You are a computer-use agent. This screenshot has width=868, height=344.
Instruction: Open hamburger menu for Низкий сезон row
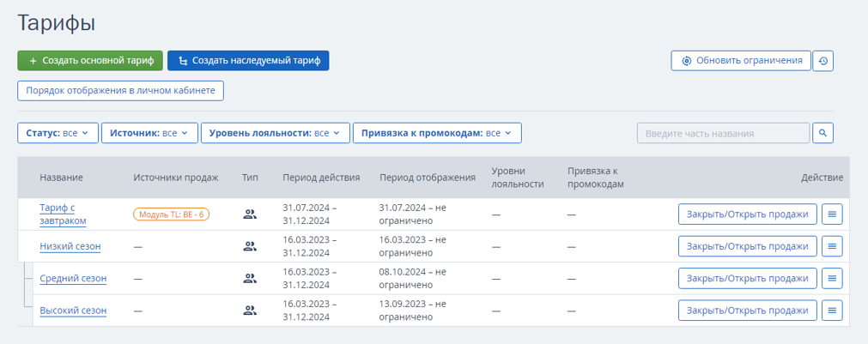point(831,246)
